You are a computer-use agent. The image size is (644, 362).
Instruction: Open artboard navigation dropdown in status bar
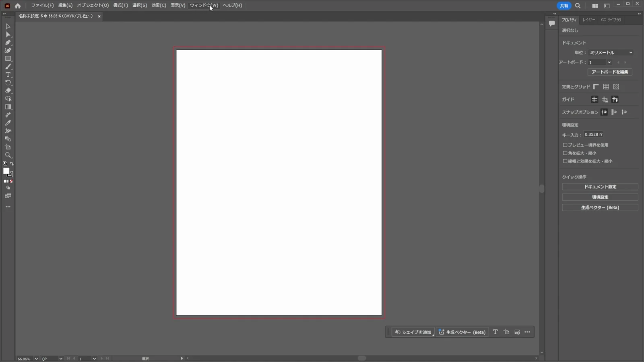94,359
